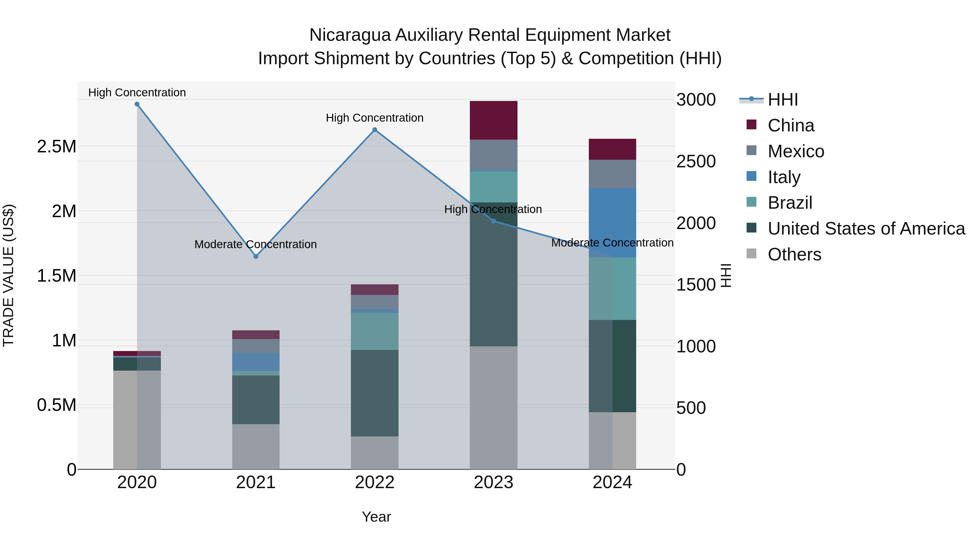Click the 2021 Italy bar segment
This screenshot has height=551, width=980.
pyautogui.click(x=256, y=362)
